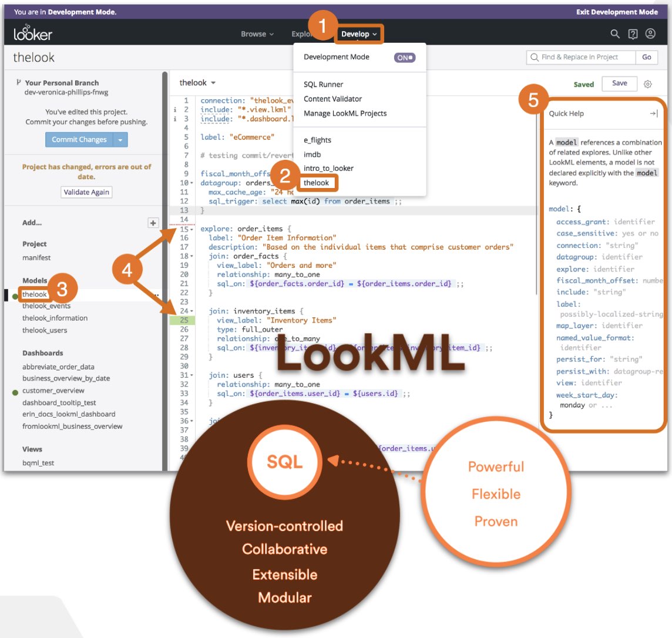
Task: Click the Add plus icon
Action: pos(153,223)
